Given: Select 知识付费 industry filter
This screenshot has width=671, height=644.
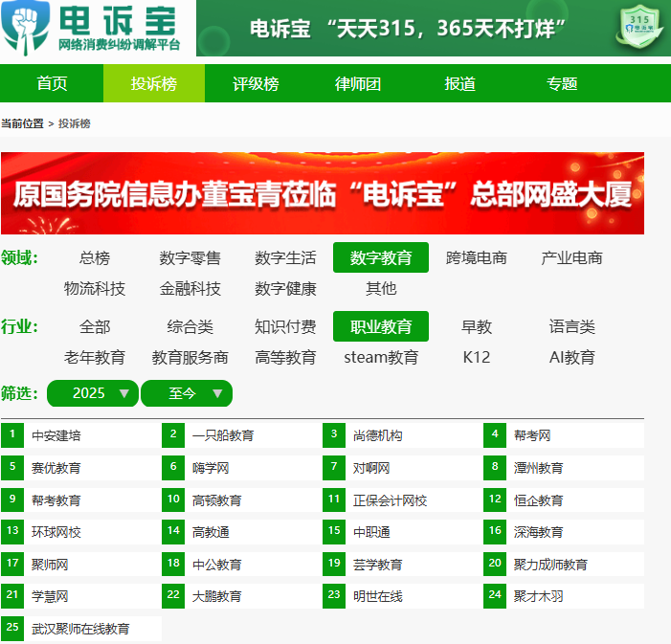Looking at the screenshot, I should click(285, 326).
